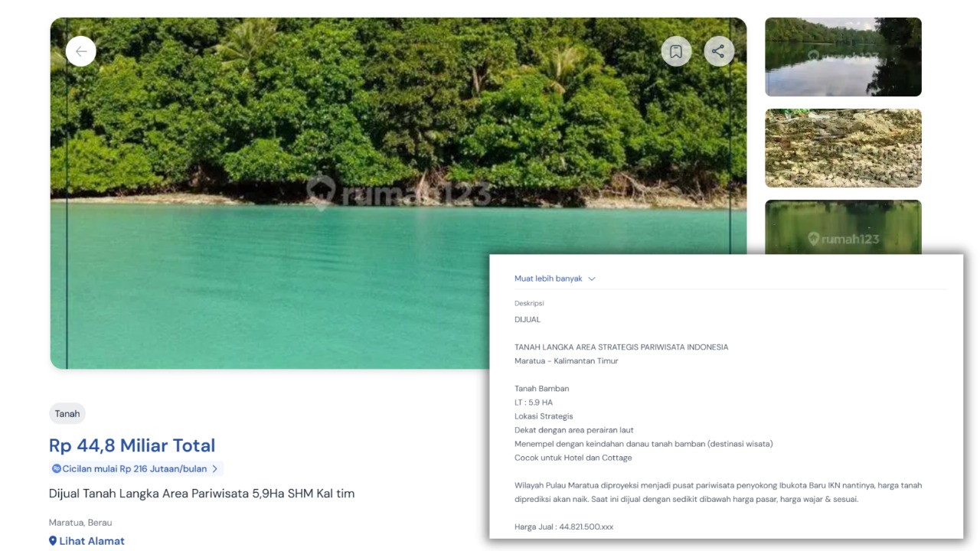Click the Harga Jual line in description
The height and width of the screenshot is (551, 980).
click(563, 527)
